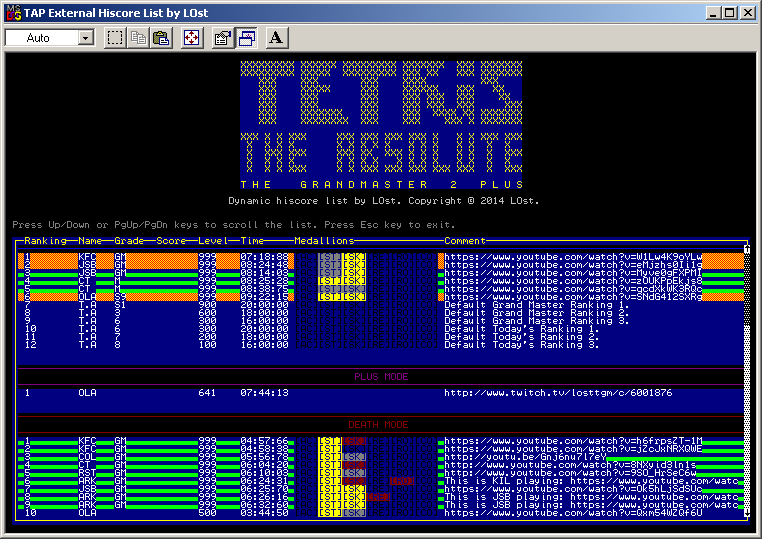Image resolution: width=762 pixels, height=539 pixels.
Task: Click 'THE GRANDMASTER 2 PLUS' subtitle
Action: [381, 185]
